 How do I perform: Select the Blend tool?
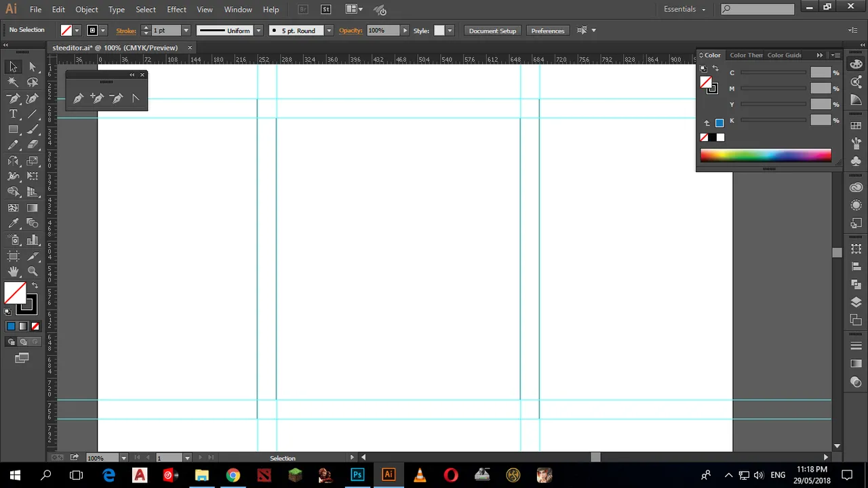(32, 224)
